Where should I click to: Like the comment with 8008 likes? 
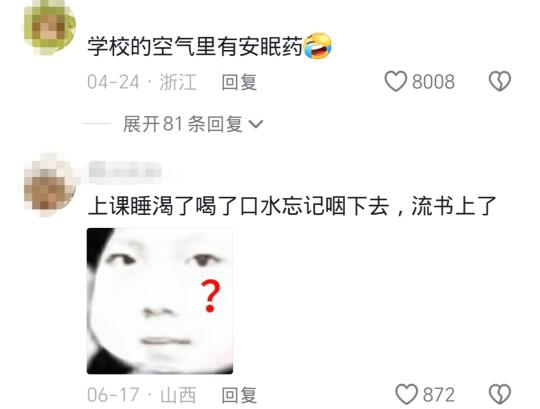point(395,82)
